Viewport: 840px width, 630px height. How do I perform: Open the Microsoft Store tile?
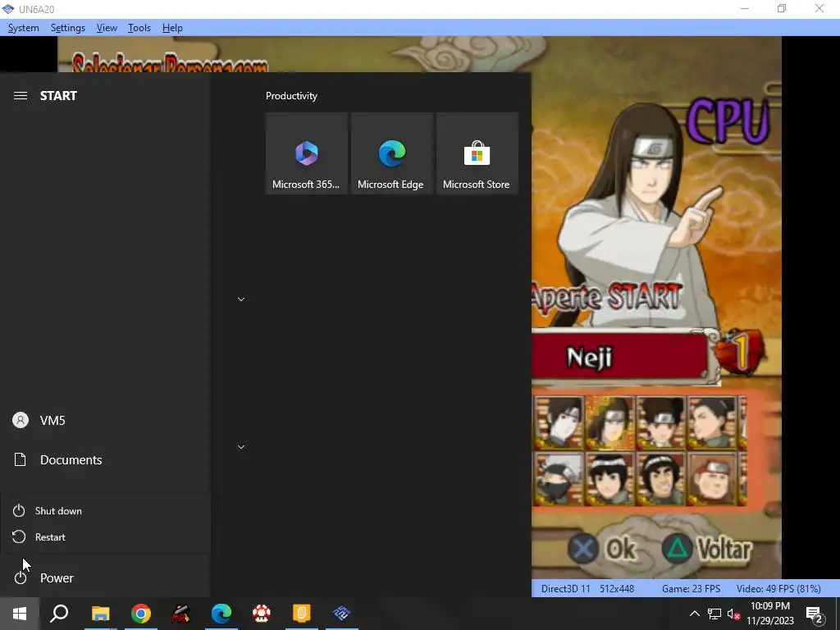tap(477, 153)
